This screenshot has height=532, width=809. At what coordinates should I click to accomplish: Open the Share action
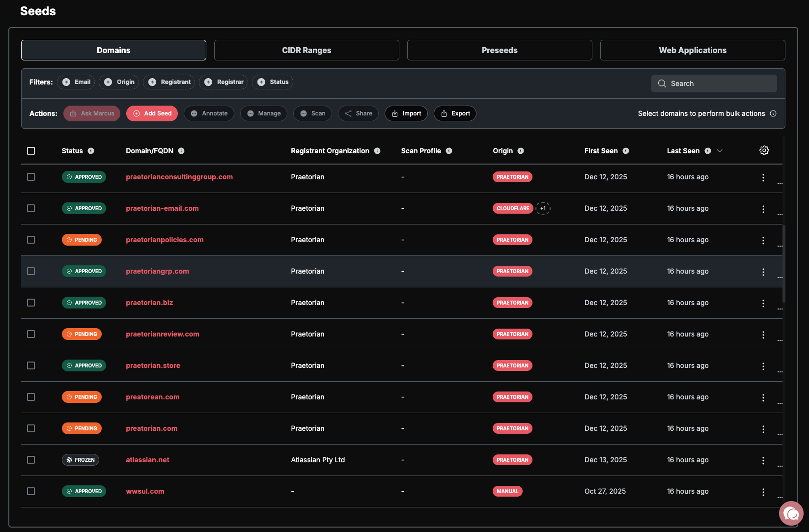358,113
